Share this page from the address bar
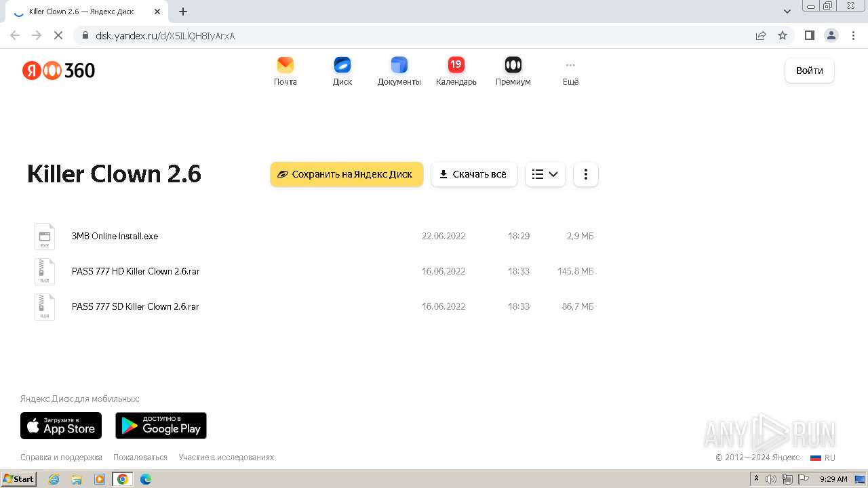Screen dimensions: 868x488 point(761,35)
